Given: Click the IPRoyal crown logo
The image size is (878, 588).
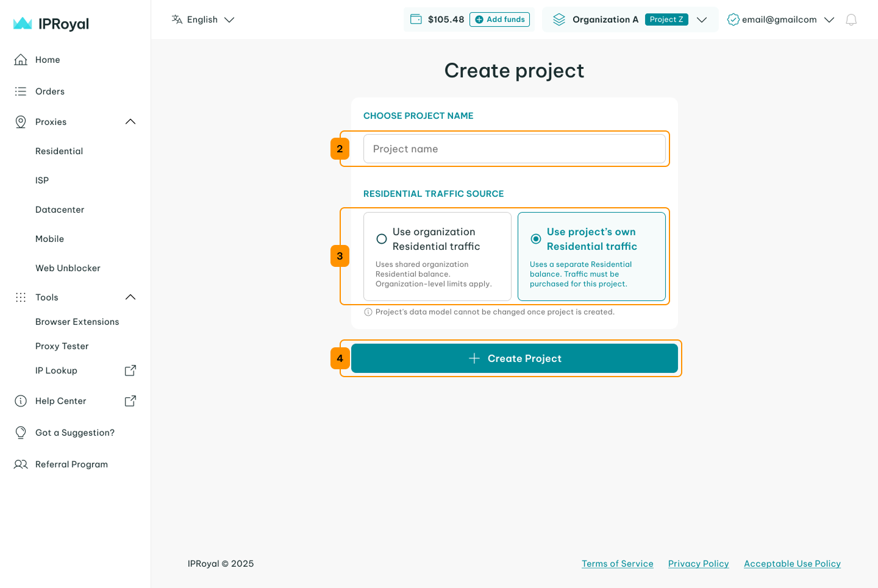Looking at the screenshot, I should [x=23, y=24].
